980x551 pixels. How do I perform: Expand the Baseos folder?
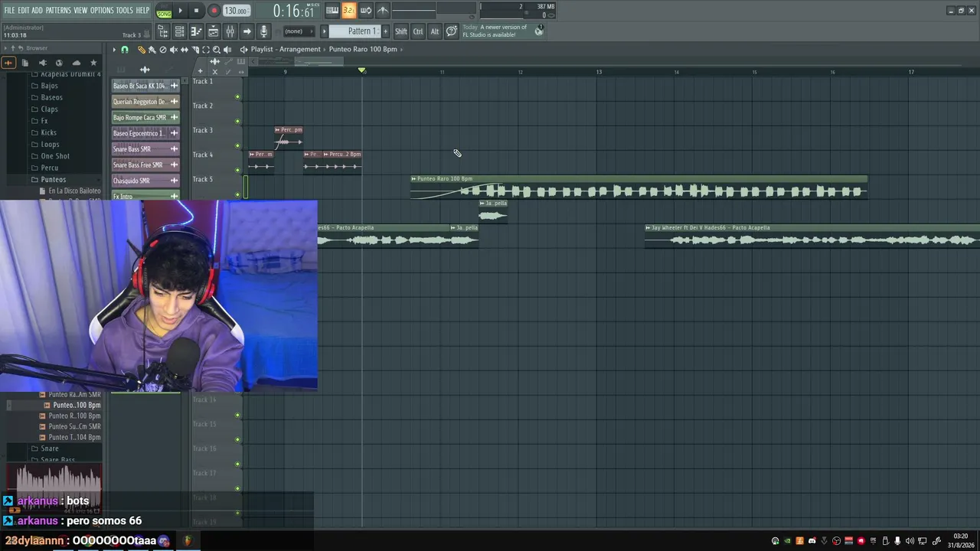[47, 97]
